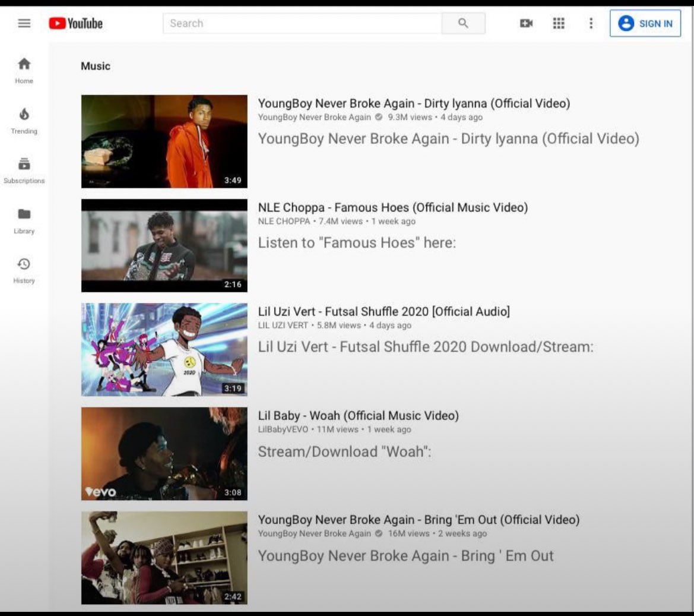Click '11M views' on Lil Baby Woah

(x=337, y=429)
